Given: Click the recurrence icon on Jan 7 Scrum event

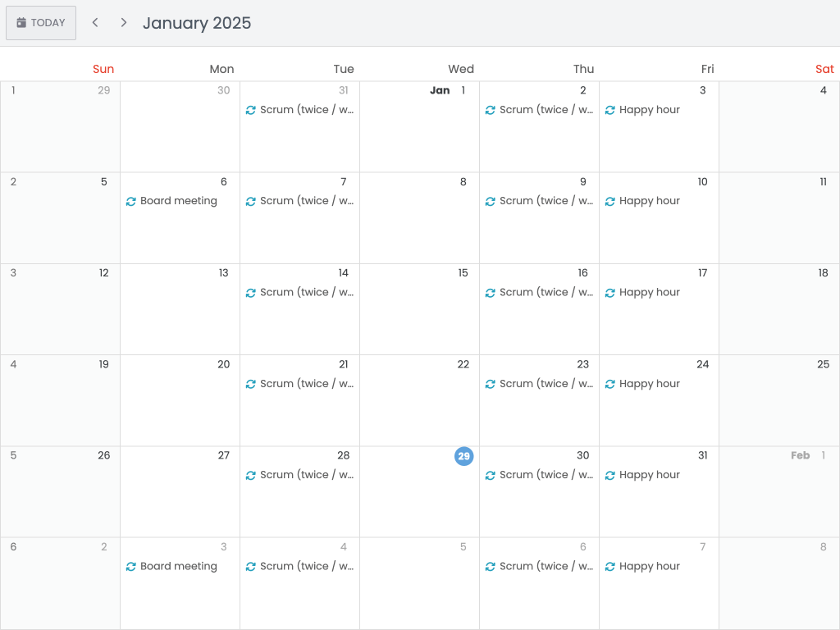Looking at the screenshot, I should (252, 200).
